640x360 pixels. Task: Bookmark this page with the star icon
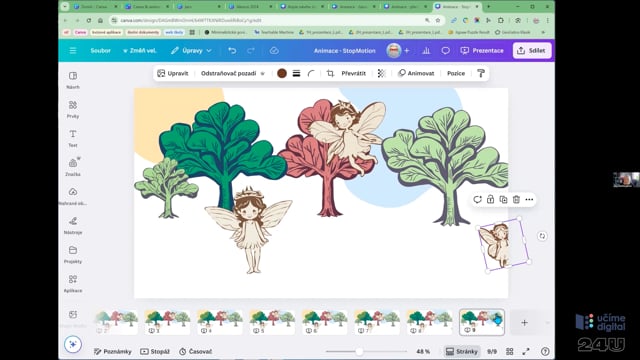pos(438,20)
